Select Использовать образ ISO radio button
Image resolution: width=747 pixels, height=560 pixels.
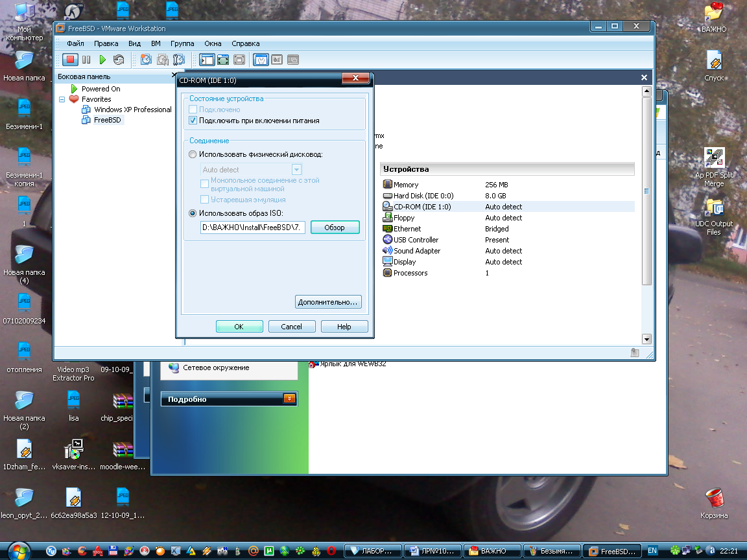point(193,213)
